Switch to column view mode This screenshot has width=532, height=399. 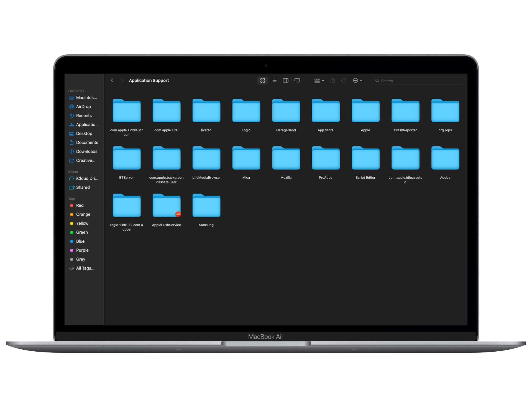[286, 80]
